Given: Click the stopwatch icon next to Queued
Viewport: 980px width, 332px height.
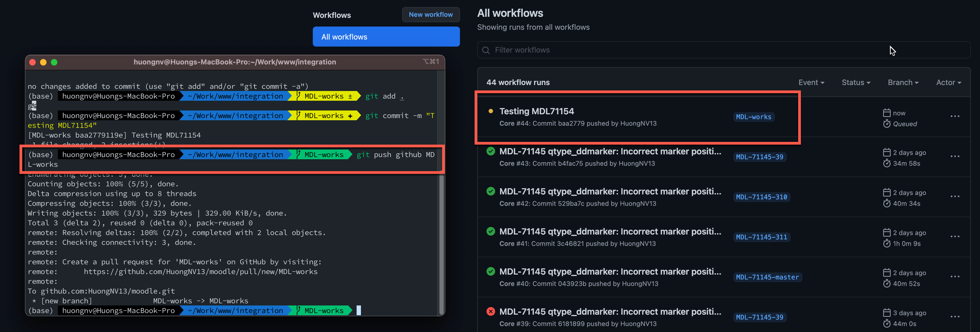Looking at the screenshot, I should 886,124.
